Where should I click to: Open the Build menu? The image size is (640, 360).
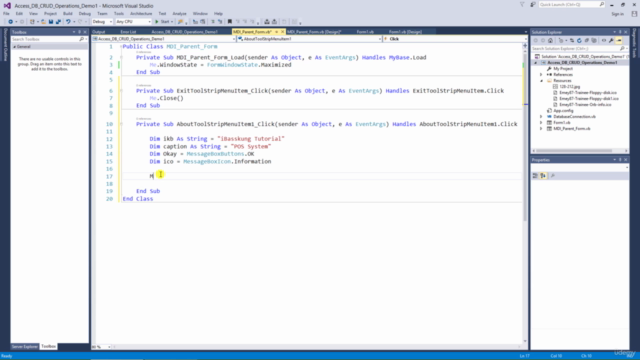point(68,13)
